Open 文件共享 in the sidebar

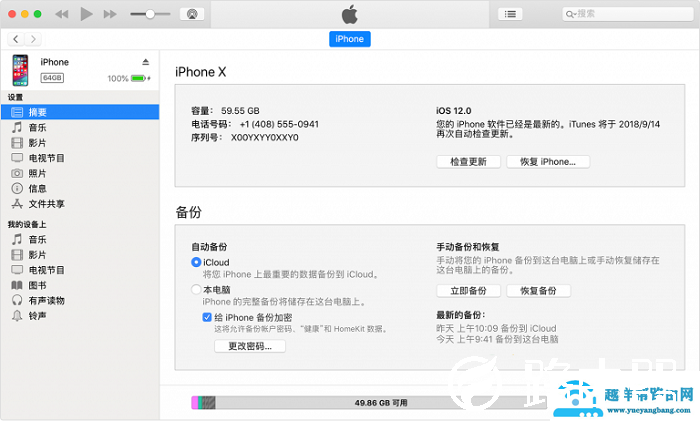click(x=80, y=204)
